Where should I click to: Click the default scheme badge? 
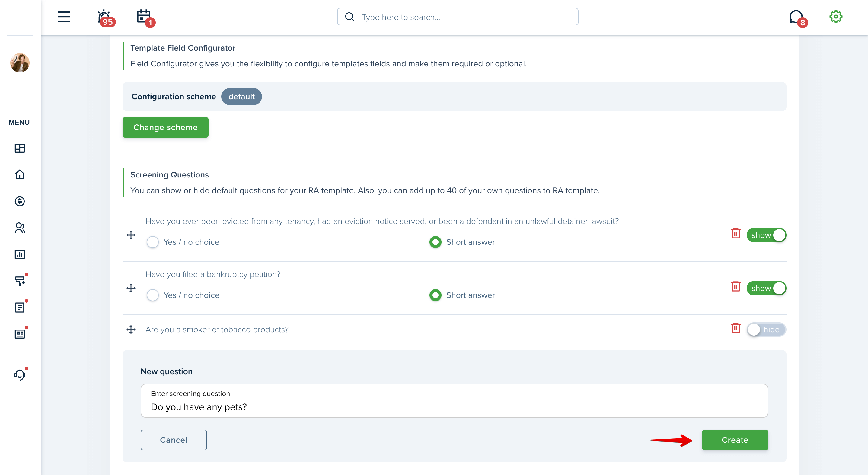[x=241, y=97]
